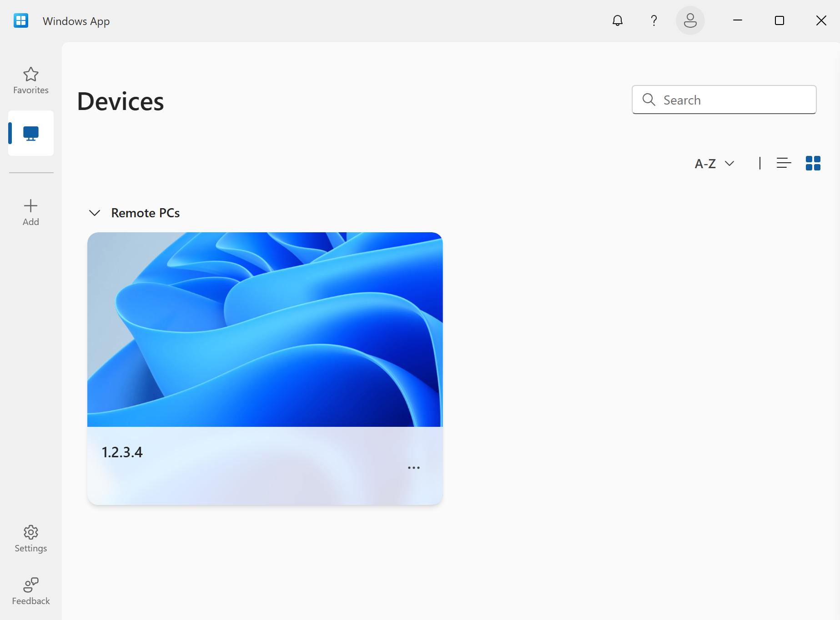The width and height of the screenshot is (840, 620).
Task: Close the Windows App window
Action: pos(821,20)
